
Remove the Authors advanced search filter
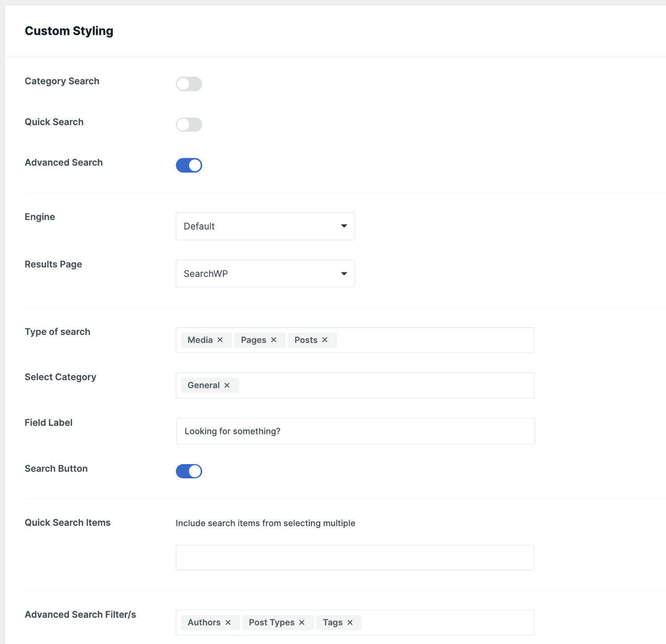pos(229,622)
